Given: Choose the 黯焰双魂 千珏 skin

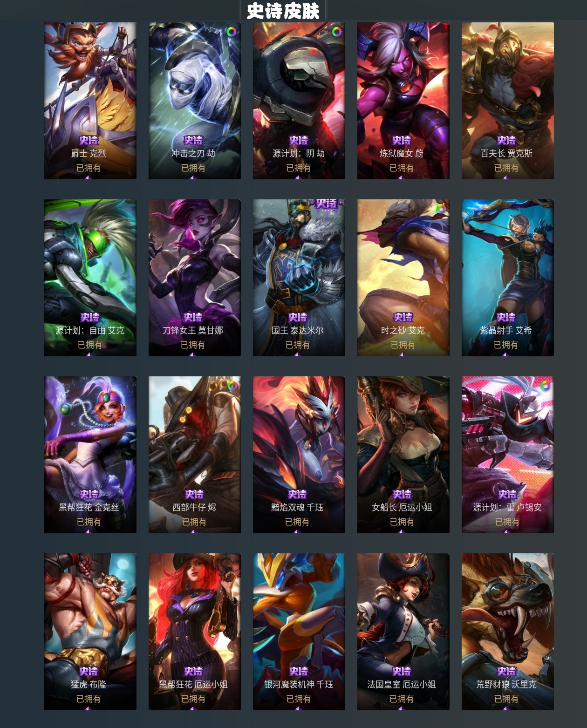Looking at the screenshot, I should click(x=299, y=455).
